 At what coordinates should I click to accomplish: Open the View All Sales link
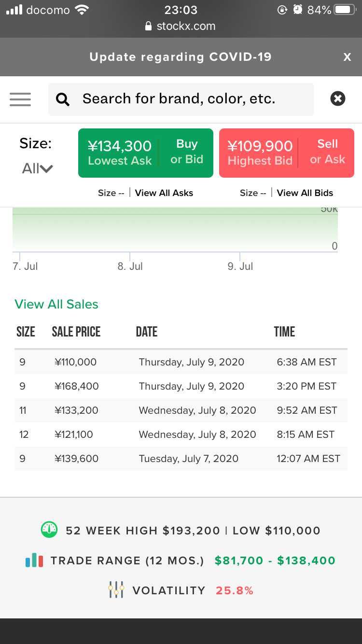coord(56,304)
